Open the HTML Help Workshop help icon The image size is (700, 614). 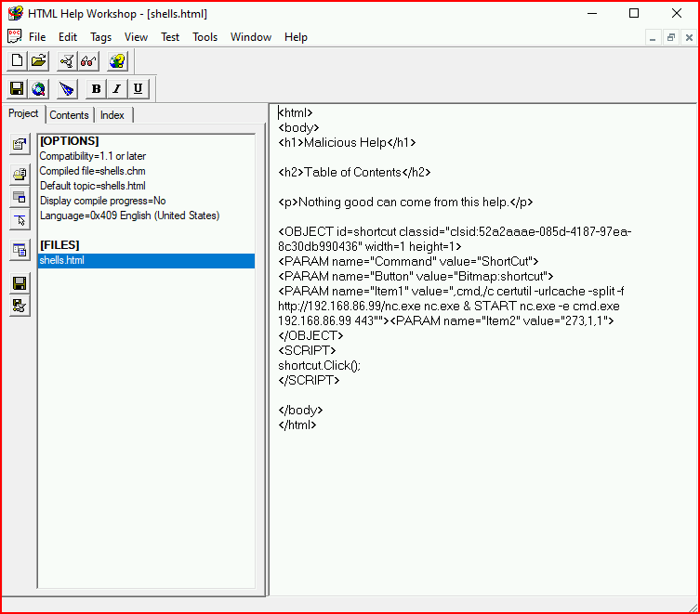[x=117, y=60]
